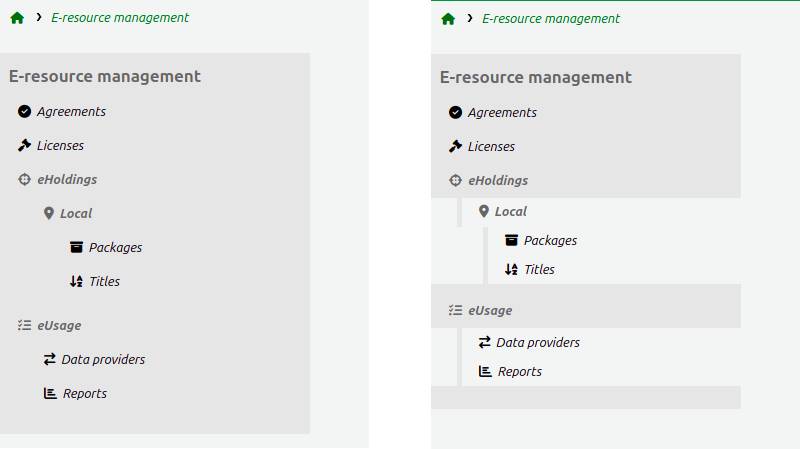800x449 pixels.
Task: Select Data providers text in right panel
Action: tap(538, 343)
